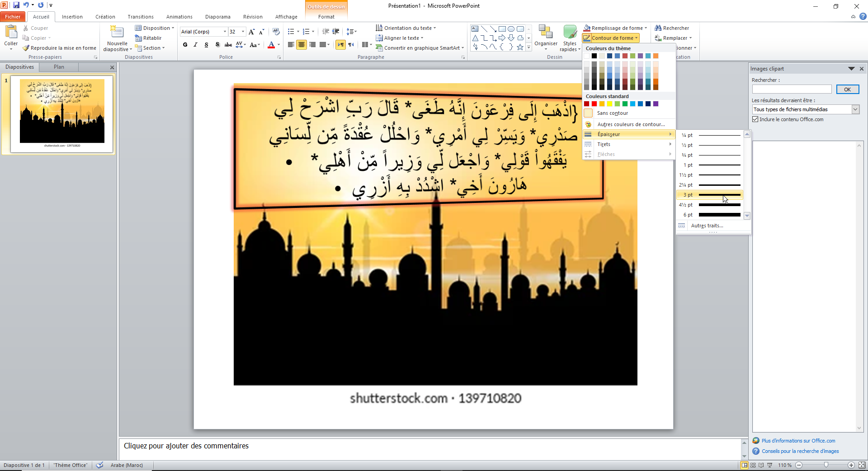Click Rechercher find button in ribbon
Viewport: 868px width, 471px height.
[672, 28]
